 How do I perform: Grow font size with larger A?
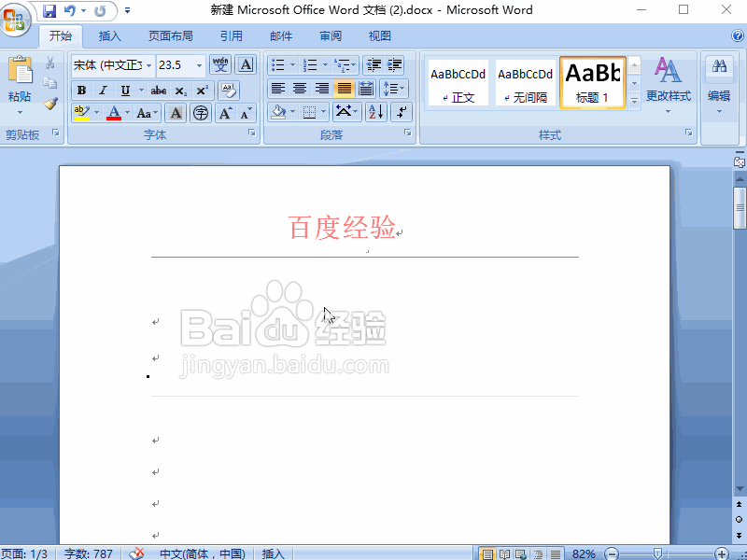tap(225, 113)
